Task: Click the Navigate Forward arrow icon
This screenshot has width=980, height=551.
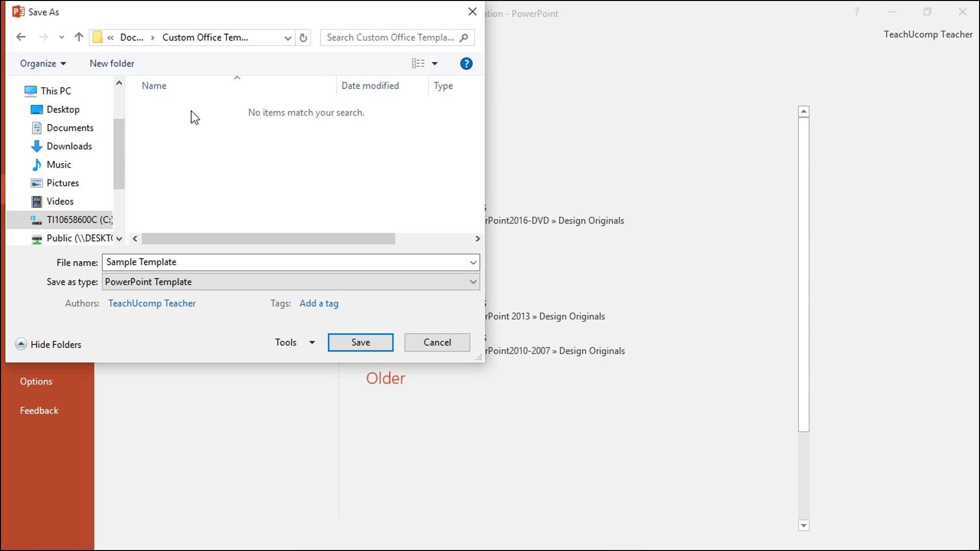Action: point(43,36)
